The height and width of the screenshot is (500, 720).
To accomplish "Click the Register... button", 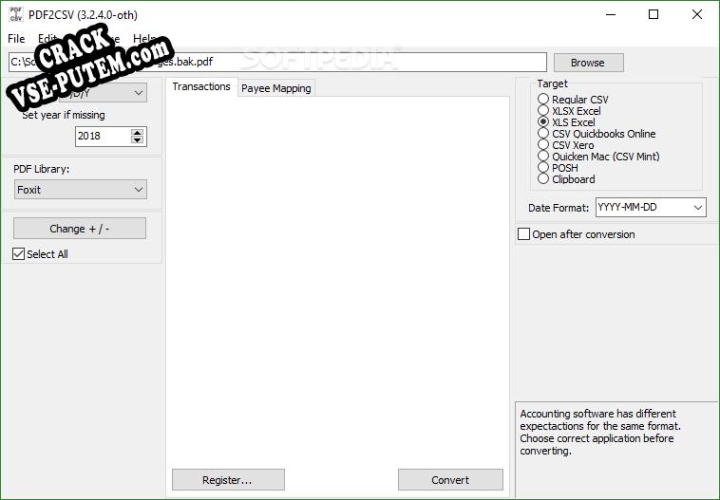I will click(228, 480).
